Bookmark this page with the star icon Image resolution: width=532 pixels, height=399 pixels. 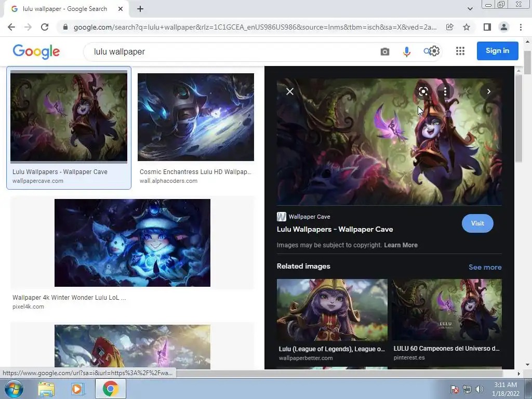click(467, 27)
